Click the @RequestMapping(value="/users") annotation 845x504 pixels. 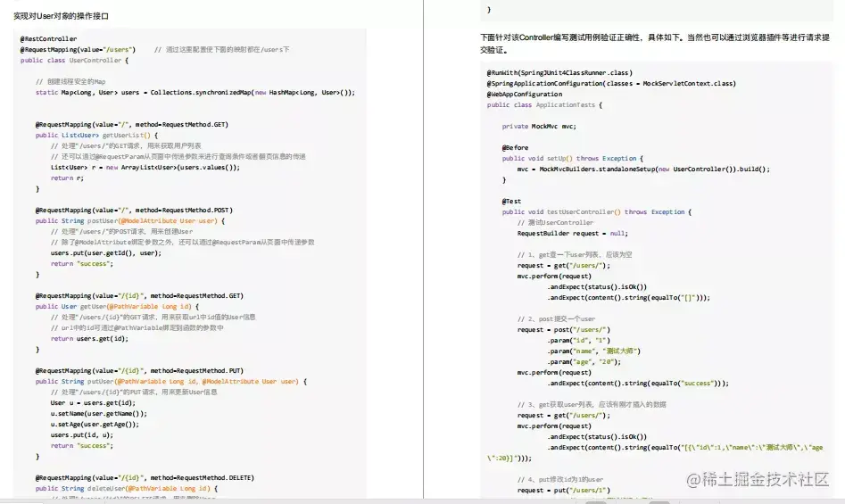[78, 50]
